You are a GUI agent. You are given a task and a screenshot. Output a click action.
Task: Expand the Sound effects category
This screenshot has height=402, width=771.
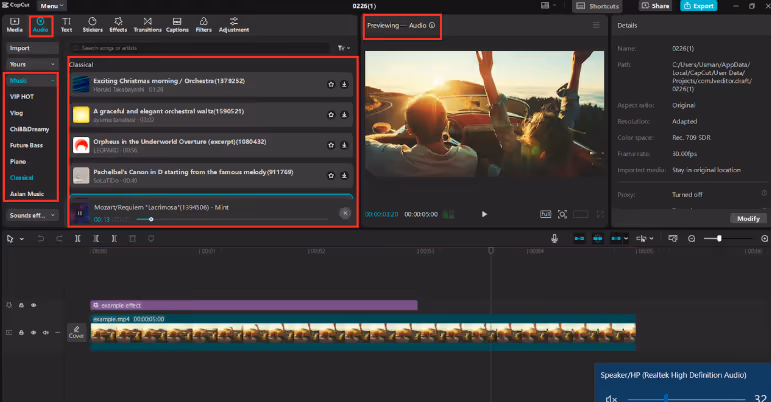[31, 215]
